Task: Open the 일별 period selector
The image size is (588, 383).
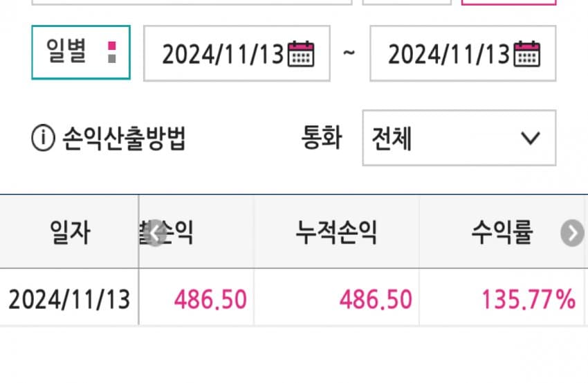Action: (x=81, y=52)
